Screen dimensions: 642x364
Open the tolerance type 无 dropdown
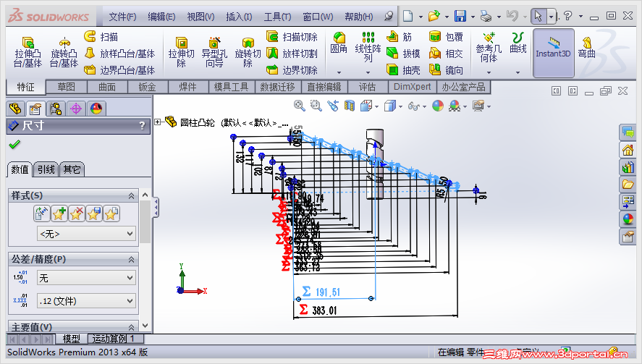point(86,278)
